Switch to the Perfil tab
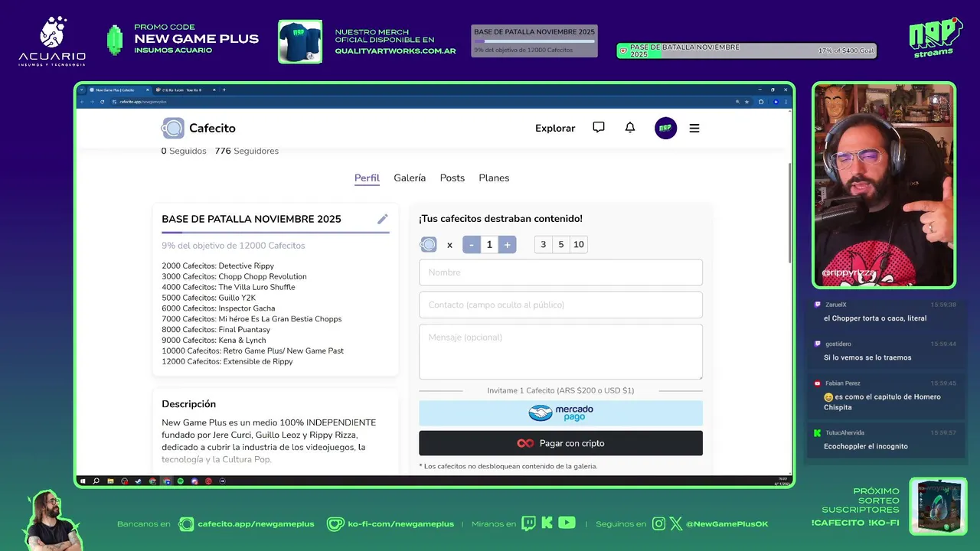Screen dimensions: 980x551 click(x=367, y=178)
